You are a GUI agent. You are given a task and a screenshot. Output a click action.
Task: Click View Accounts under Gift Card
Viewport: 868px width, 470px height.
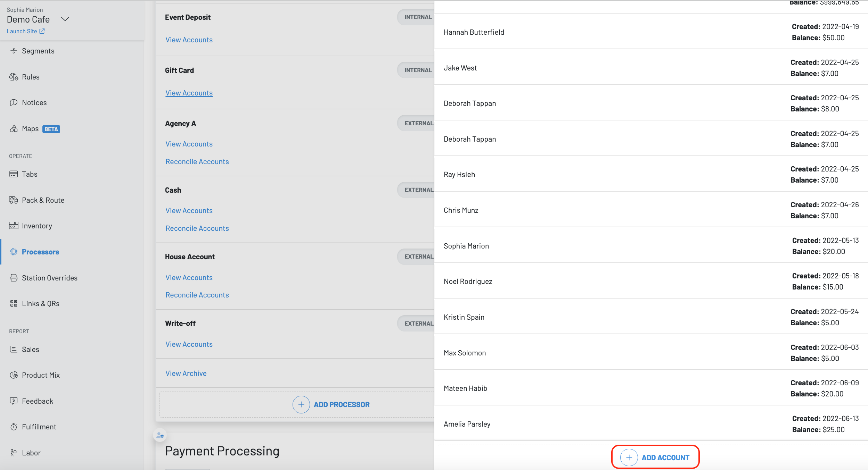(189, 93)
